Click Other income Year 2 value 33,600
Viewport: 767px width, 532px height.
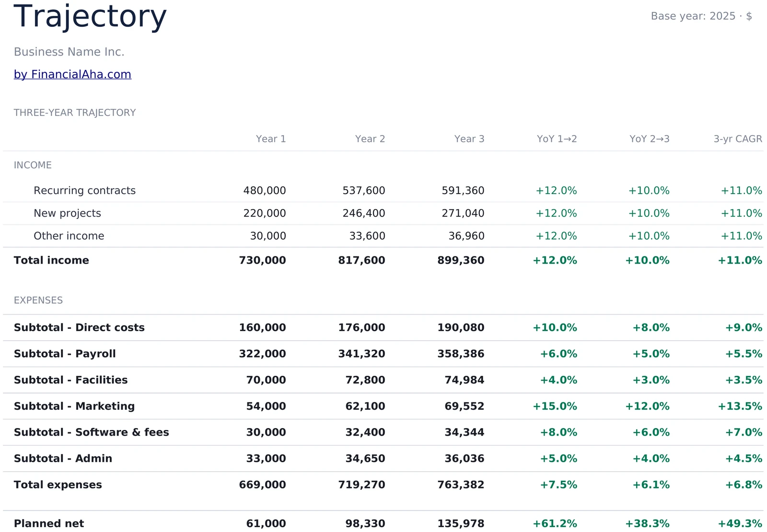click(x=367, y=236)
